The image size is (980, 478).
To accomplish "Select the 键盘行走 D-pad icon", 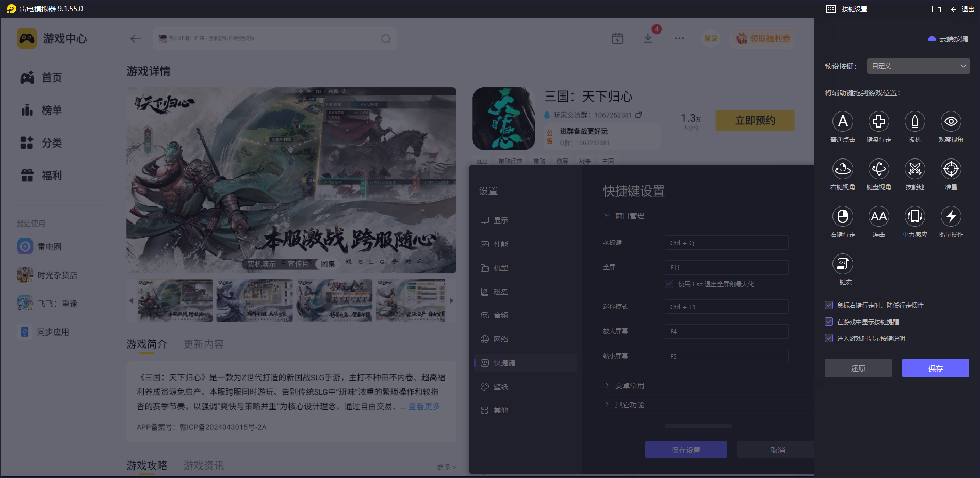I will 878,122.
